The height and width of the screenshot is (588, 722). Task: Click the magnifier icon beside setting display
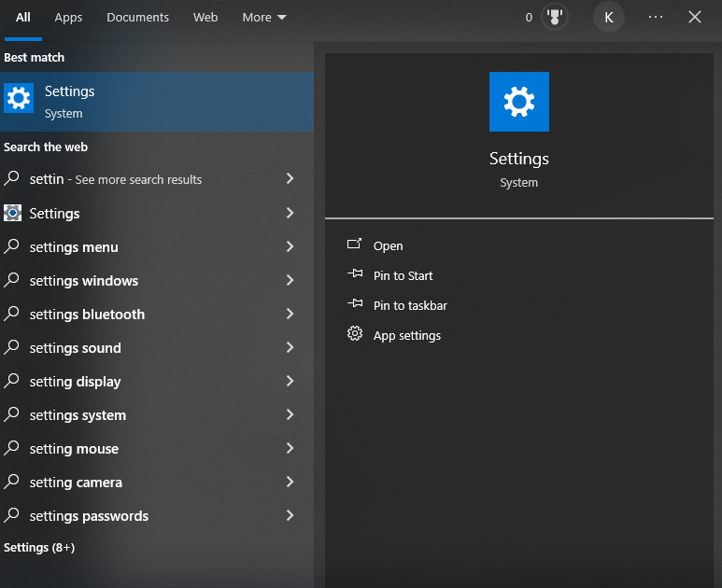11,381
